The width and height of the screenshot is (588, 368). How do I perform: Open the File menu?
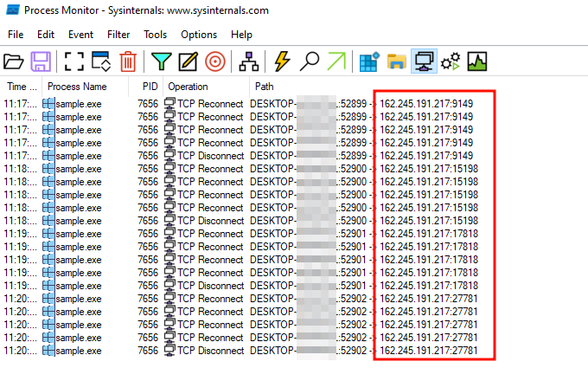pyautogui.click(x=16, y=35)
